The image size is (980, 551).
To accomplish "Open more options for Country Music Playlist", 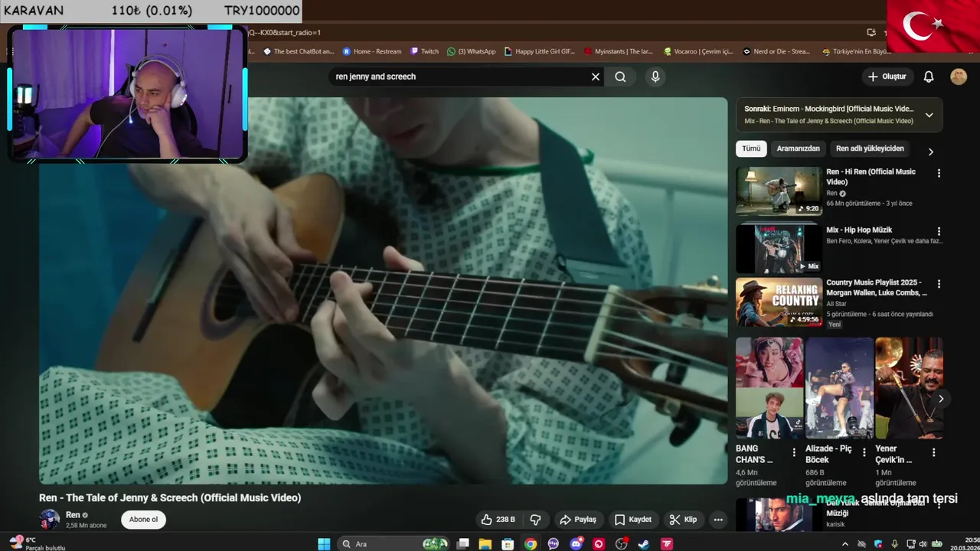I will 939,284.
